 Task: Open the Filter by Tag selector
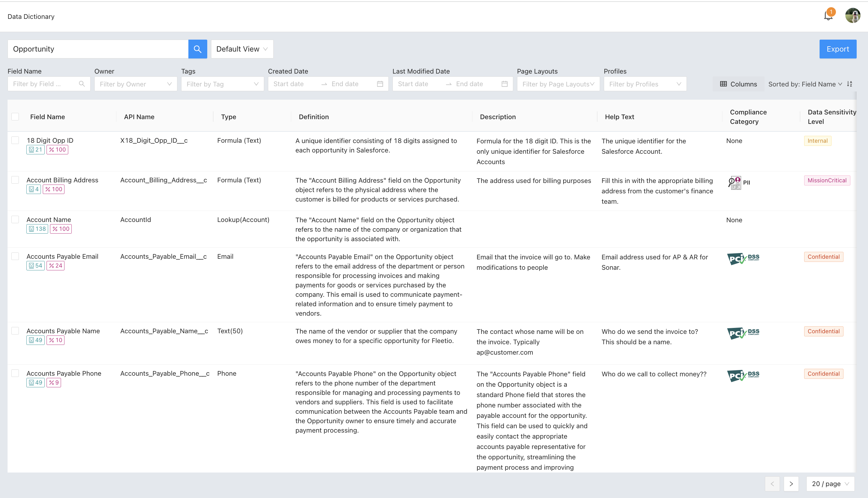[x=222, y=84]
